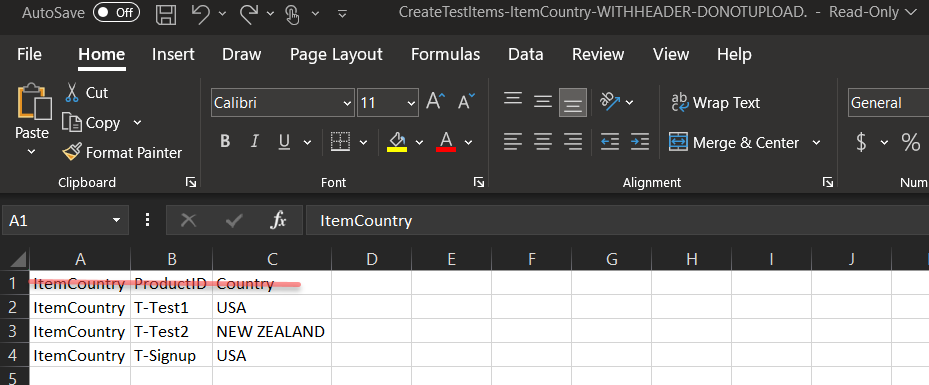The height and width of the screenshot is (385, 929).
Task: Apply red Font Color
Action: click(x=446, y=142)
